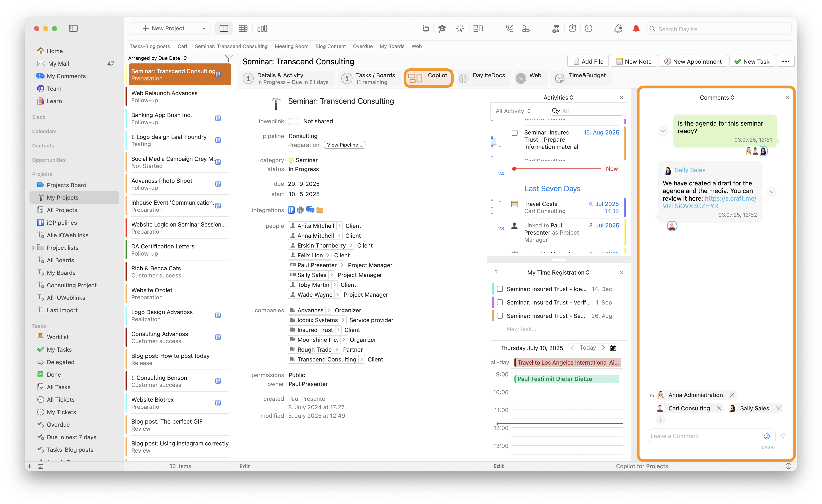Viewport: 822px width, 504px height.
Task: Open the grey bell reminders icon
Action: [618, 29]
